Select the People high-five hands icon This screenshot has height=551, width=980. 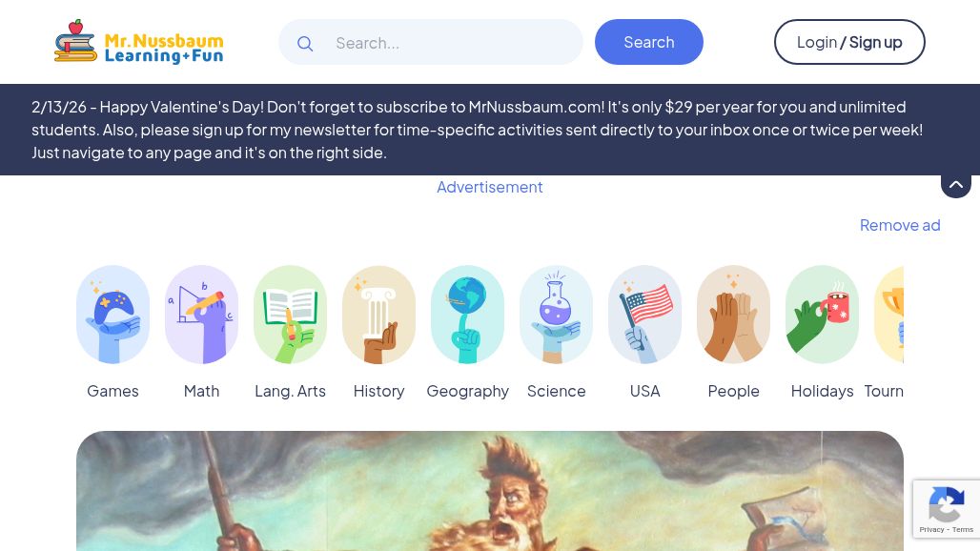click(734, 315)
